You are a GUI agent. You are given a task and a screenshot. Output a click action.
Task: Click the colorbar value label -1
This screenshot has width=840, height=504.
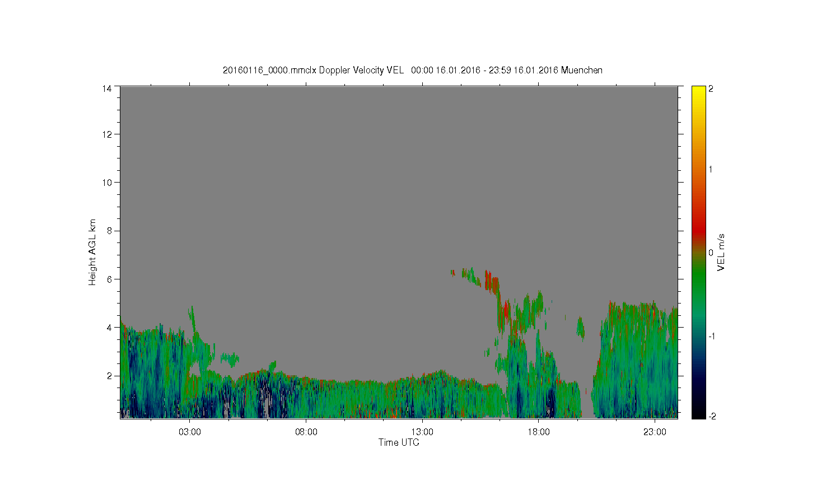(712, 336)
